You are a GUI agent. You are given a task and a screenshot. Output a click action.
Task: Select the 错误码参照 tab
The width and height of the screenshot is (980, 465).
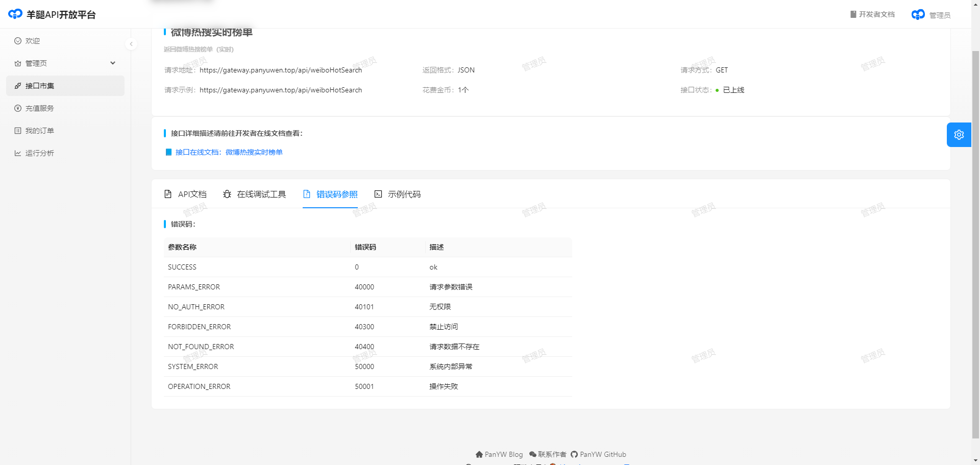coord(330,194)
